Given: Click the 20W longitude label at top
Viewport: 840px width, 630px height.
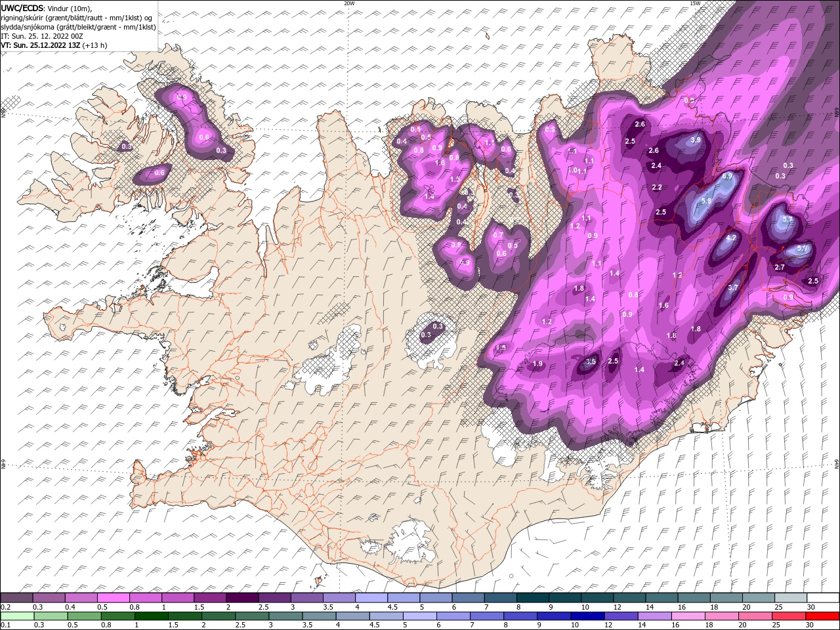Looking at the screenshot, I should point(349,3).
